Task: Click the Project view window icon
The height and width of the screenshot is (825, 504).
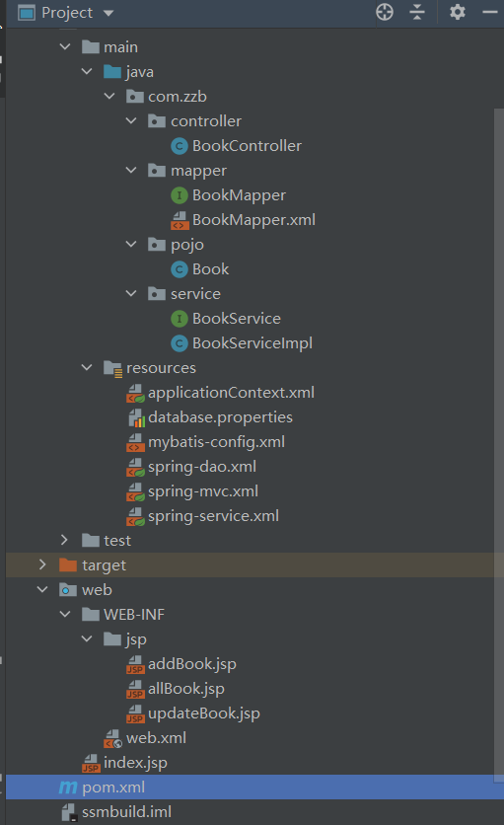Action: click(x=27, y=12)
